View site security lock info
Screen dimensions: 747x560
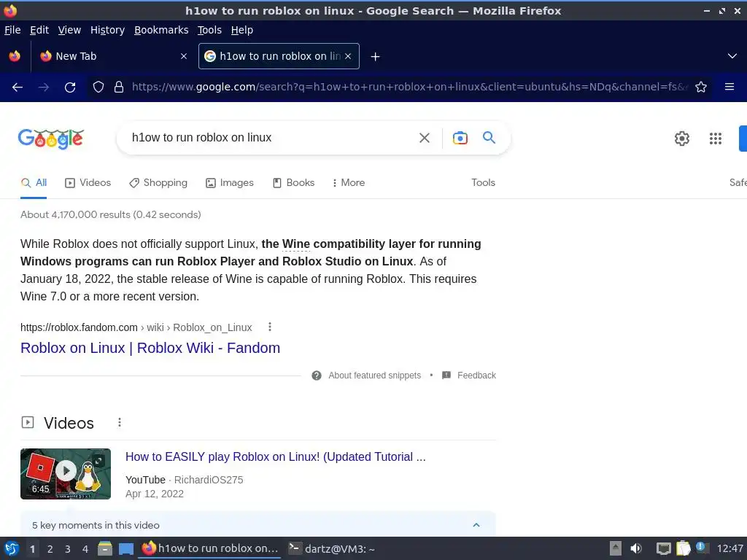coord(119,87)
